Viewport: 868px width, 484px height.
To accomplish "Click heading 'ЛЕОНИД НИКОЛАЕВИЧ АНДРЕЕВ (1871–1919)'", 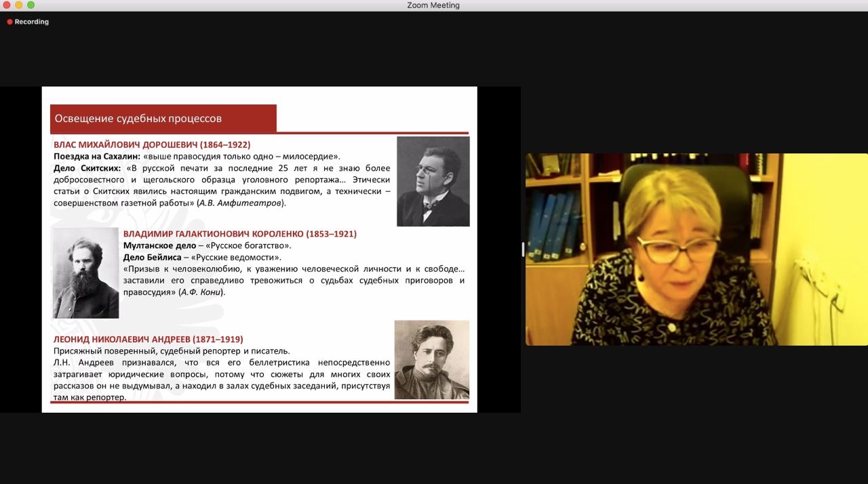I will tap(149, 339).
